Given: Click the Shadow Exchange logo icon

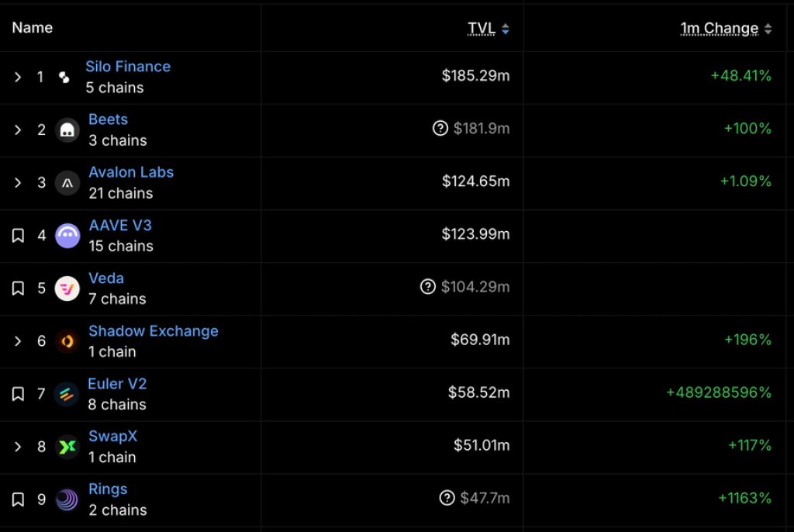Looking at the screenshot, I should click(67, 341).
